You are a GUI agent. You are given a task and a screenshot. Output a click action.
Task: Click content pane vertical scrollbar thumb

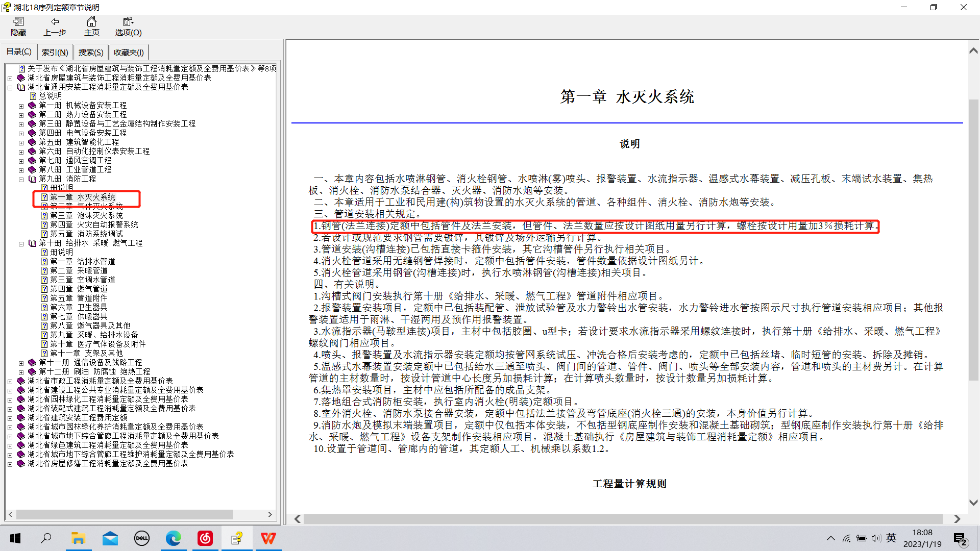coord(973,240)
